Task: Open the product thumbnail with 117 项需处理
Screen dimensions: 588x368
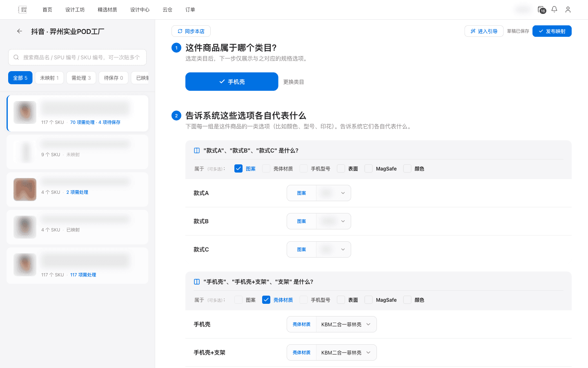Action: click(x=25, y=265)
